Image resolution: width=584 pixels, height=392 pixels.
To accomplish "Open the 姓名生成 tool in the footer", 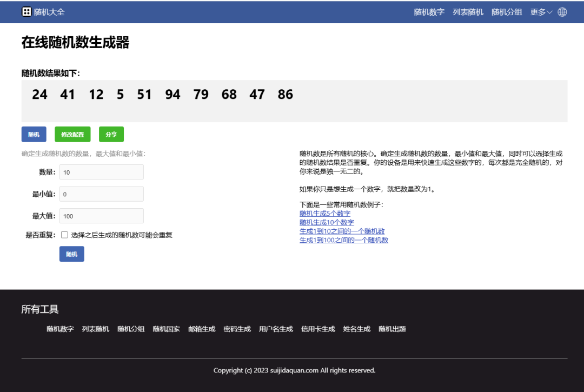I will [356, 328].
